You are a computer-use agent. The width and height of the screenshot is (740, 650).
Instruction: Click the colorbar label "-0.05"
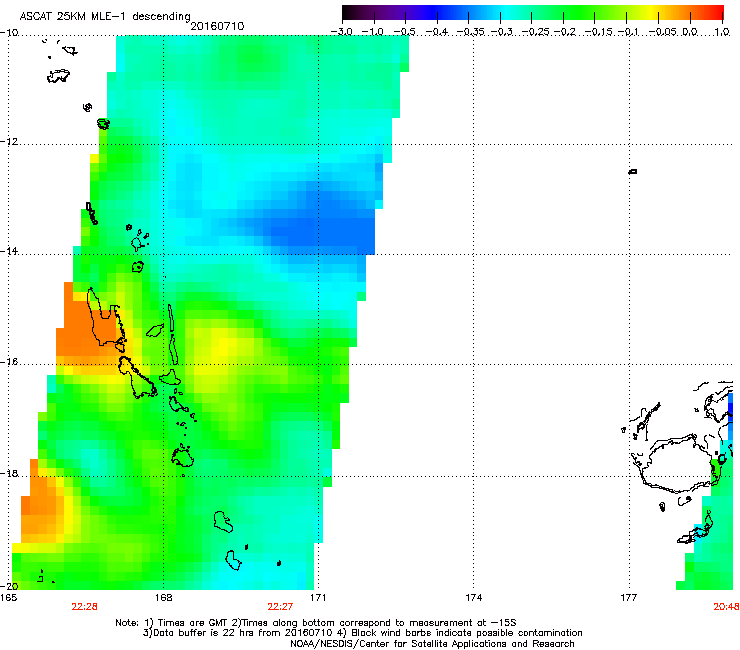(664, 32)
